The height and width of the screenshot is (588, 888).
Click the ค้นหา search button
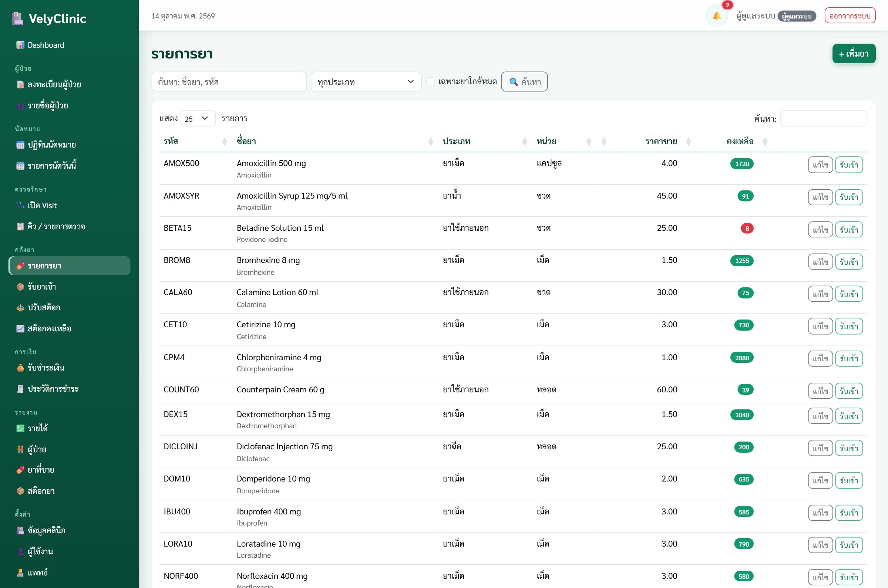point(524,82)
